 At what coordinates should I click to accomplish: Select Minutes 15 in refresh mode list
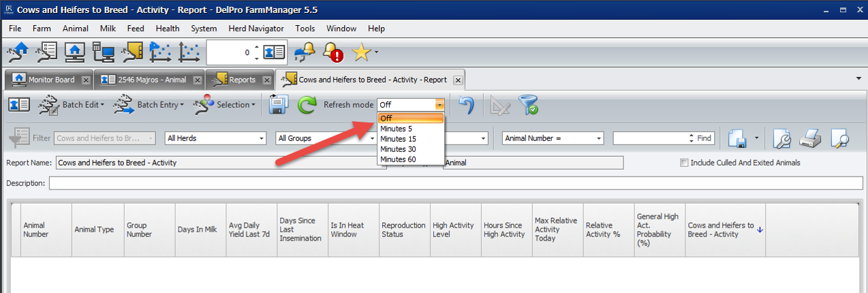tap(398, 139)
